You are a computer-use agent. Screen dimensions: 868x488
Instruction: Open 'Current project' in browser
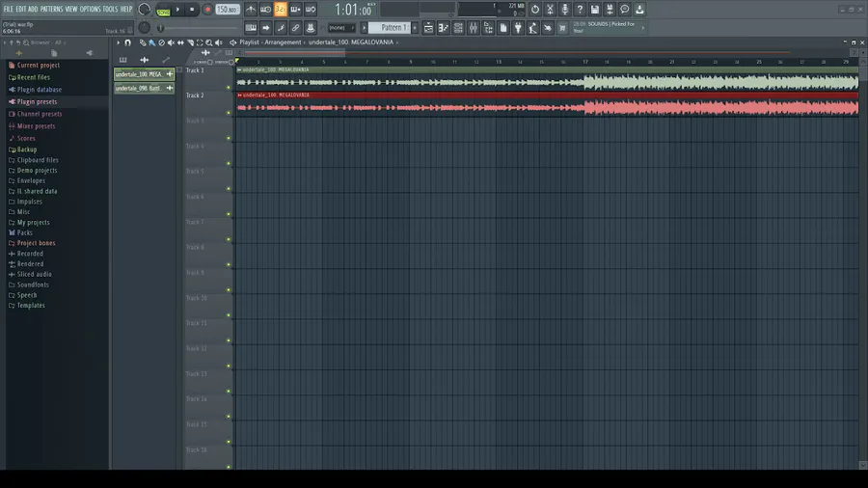tap(39, 66)
